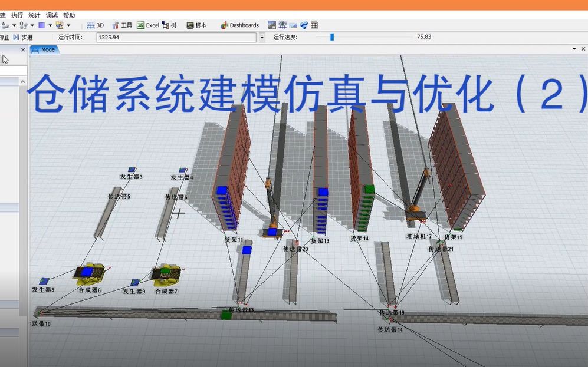The height and width of the screenshot is (367, 588).
Task: Select the grid view icon at toolbar's right end
Action: pos(314,25)
